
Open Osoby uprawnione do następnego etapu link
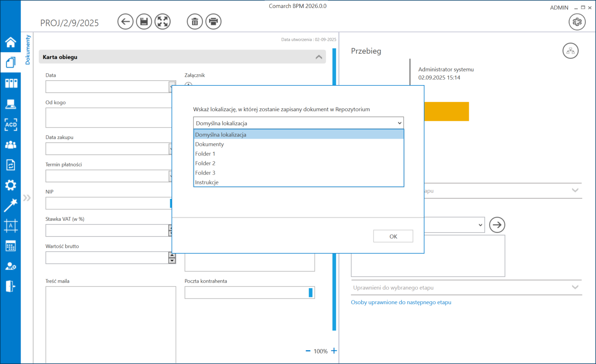[x=401, y=302]
